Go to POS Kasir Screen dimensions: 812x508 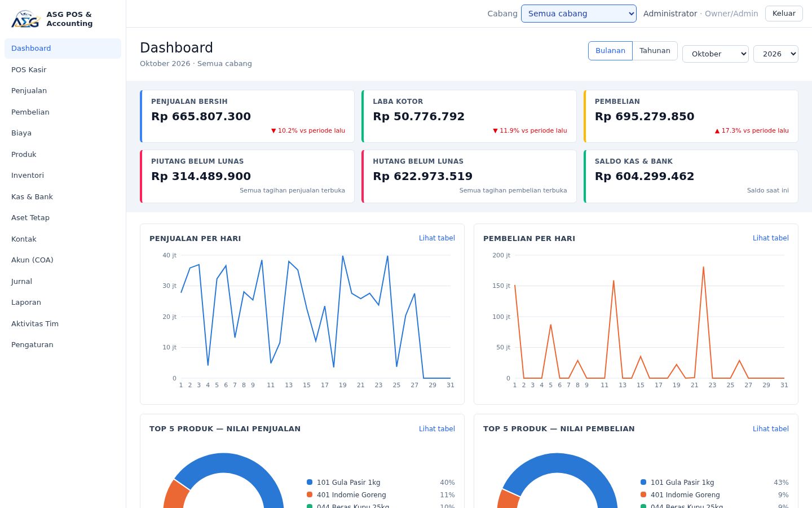(x=63, y=69)
